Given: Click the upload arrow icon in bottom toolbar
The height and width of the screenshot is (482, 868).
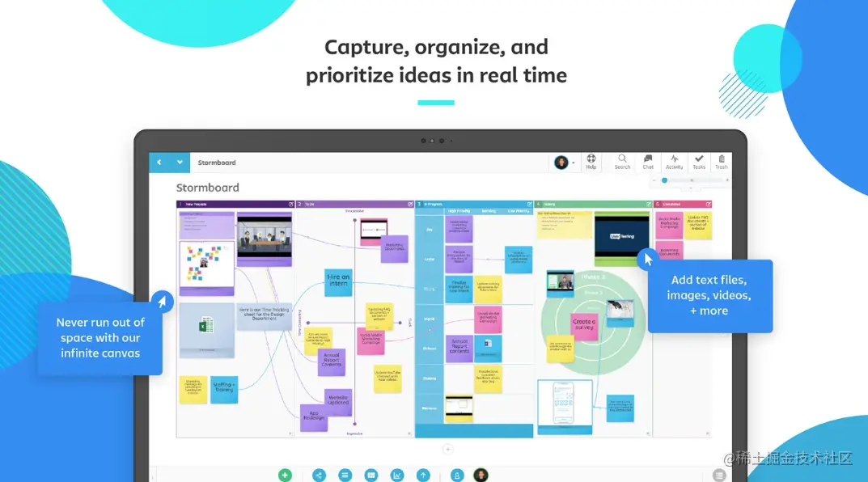Looking at the screenshot, I should [423, 475].
